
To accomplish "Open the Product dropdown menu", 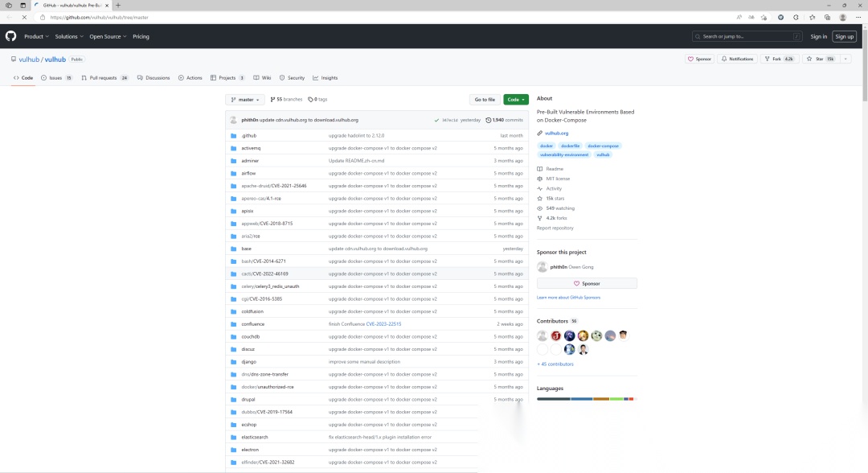I will click(36, 36).
